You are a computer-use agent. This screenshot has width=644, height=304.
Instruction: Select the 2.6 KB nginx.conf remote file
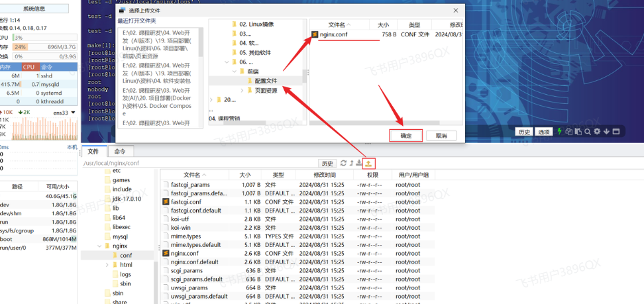pyautogui.click(x=185, y=253)
